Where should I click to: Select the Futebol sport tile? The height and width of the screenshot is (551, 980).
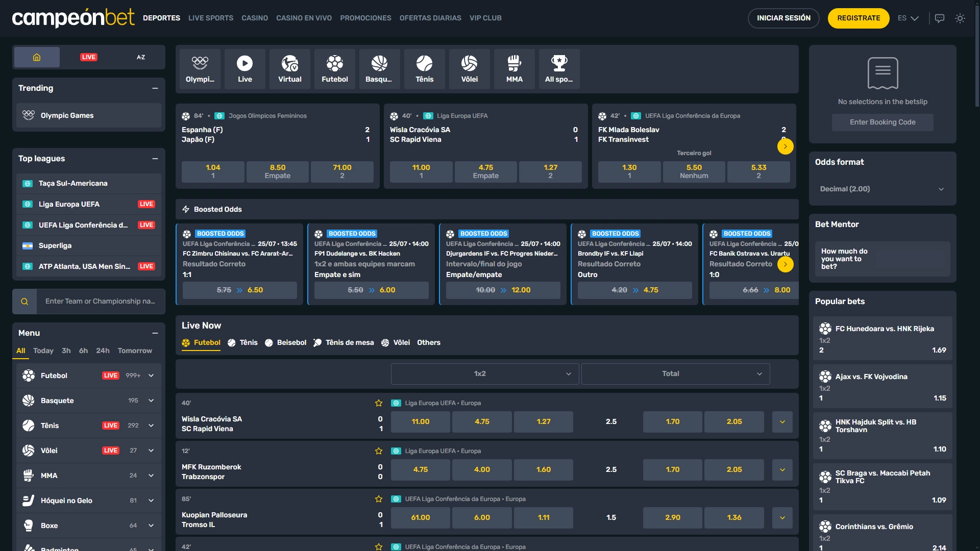coord(335,69)
